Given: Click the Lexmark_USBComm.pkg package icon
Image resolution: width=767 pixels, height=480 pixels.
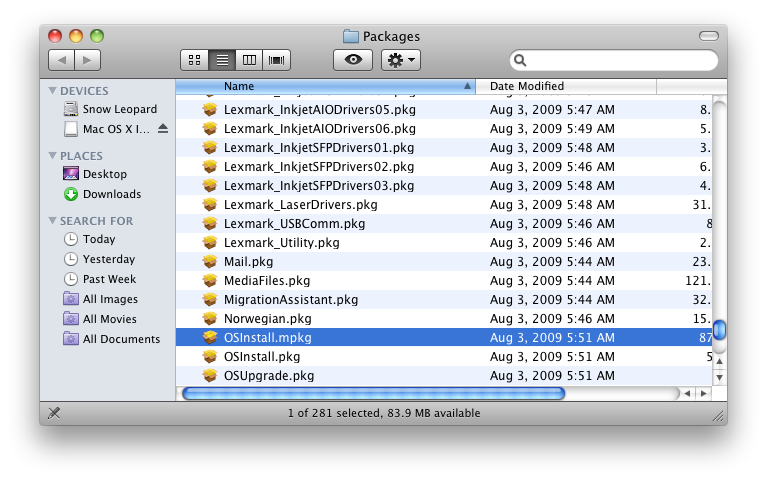Looking at the screenshot, I should (x=210, y=224).
